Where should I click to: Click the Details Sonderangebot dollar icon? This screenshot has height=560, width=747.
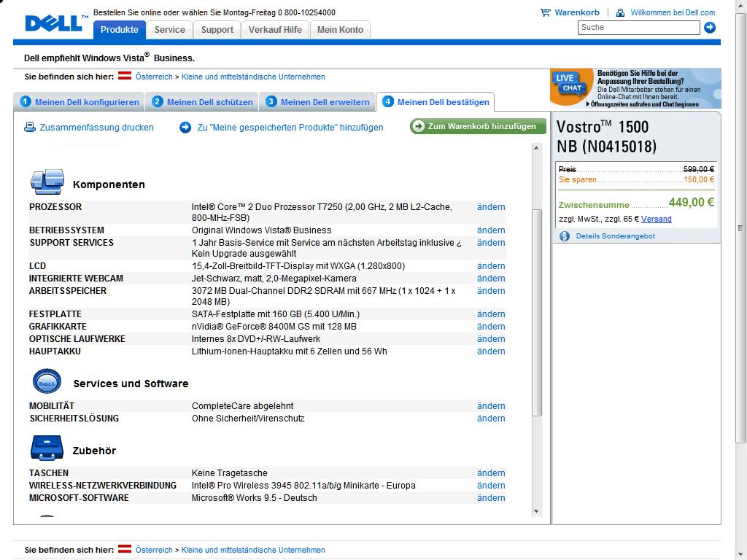(565, 236)
